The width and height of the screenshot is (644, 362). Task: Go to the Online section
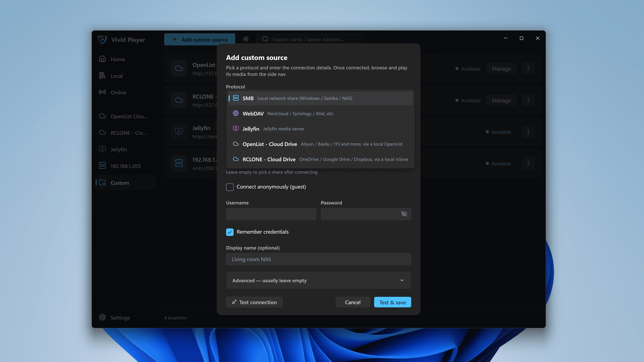[x=126, y=92]
